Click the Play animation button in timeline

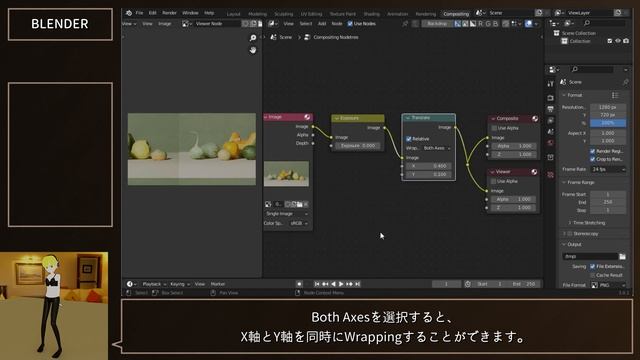click(341, 284)
